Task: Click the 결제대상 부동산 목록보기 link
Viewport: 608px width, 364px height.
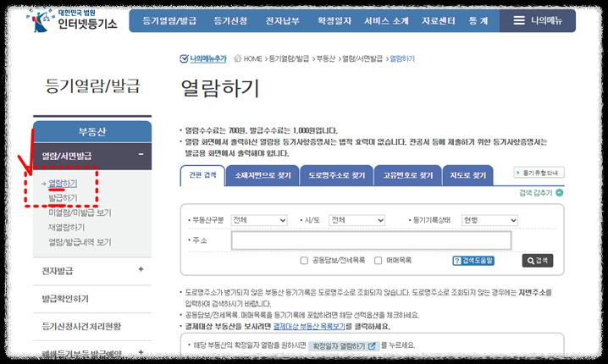Action: [x=309, y=327]
